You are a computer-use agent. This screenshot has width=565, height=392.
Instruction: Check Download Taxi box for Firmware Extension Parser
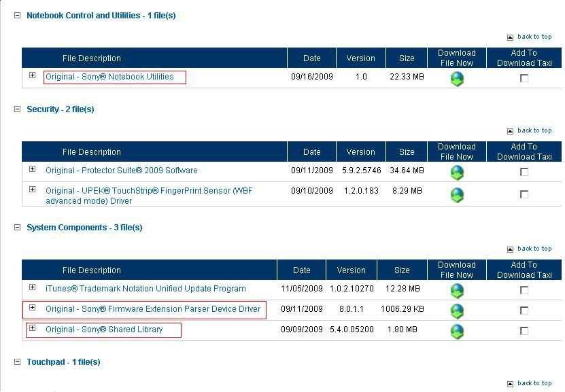[x=524, y=310]
